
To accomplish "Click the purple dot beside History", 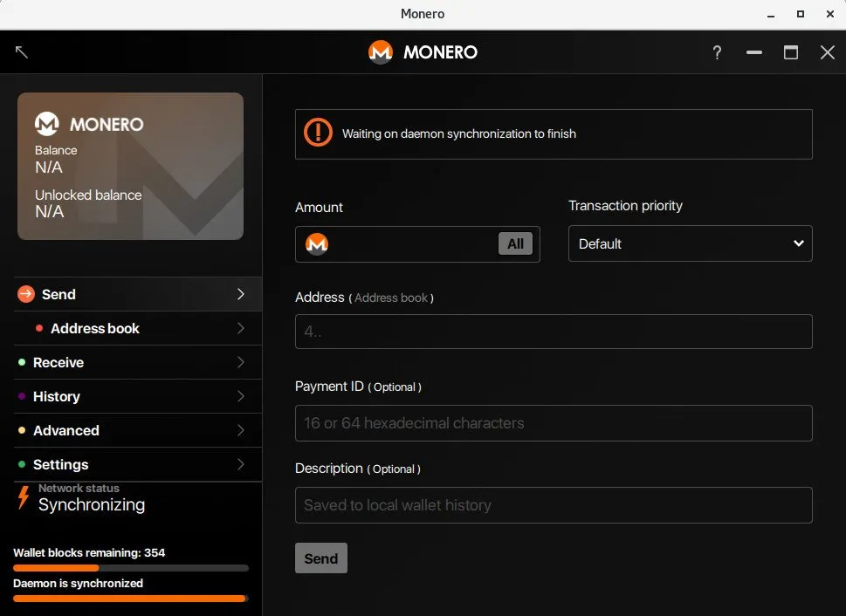I will point(22,396).
